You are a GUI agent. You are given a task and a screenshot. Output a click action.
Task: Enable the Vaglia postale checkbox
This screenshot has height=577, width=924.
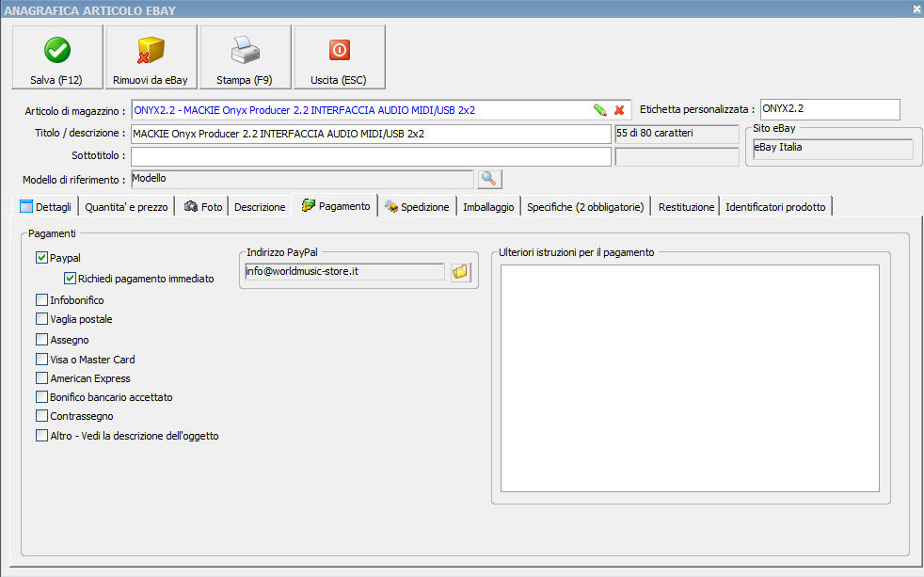click(x=41, y=319)
